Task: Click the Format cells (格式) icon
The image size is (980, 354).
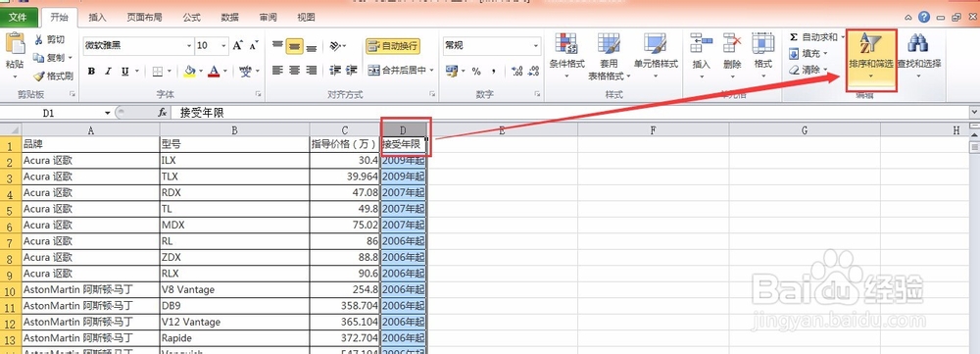Action: click(x=763, y=43)
